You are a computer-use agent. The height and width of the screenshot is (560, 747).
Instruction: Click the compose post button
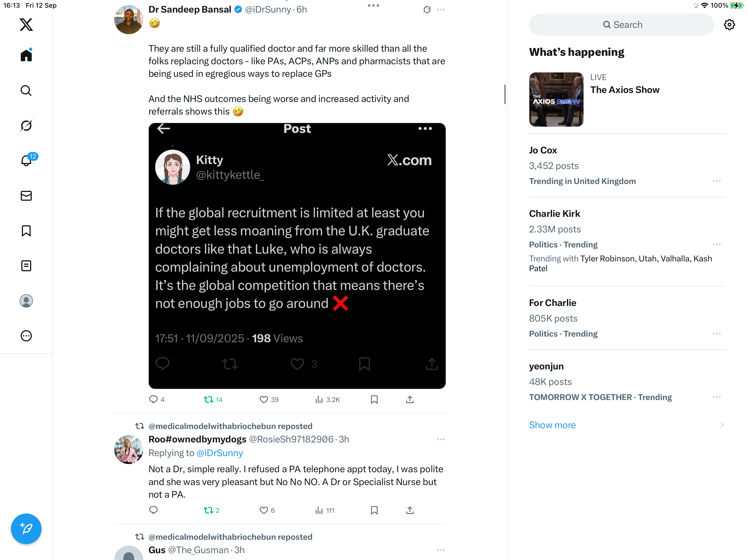[26, 529]
